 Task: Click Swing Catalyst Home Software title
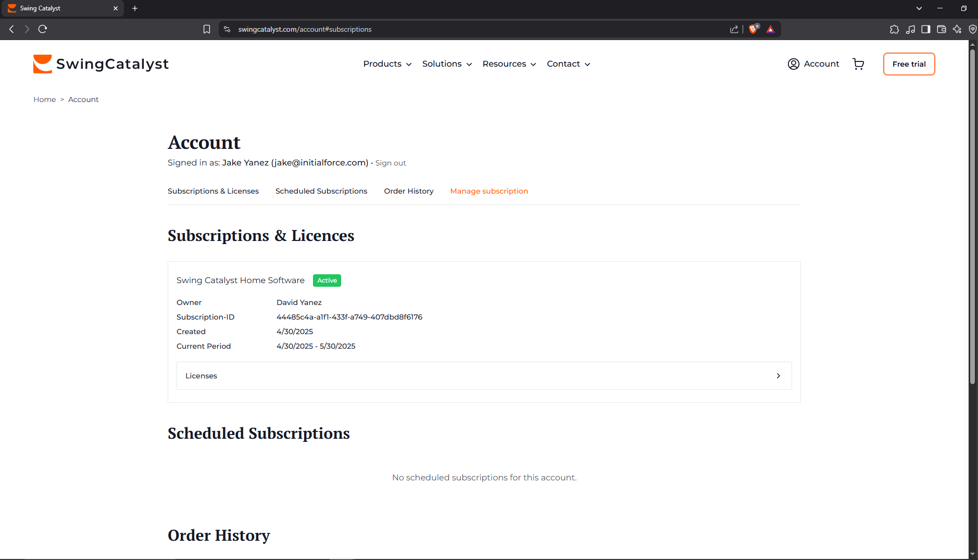[241, 281]
